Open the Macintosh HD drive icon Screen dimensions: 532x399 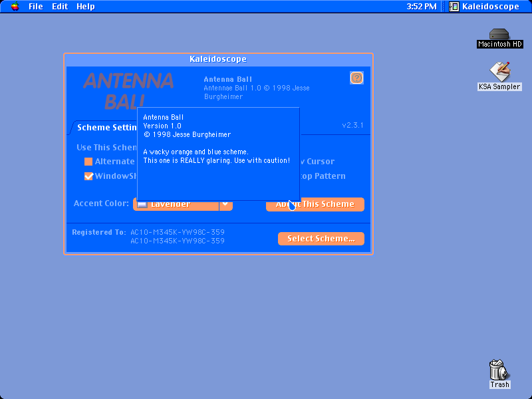499,34
